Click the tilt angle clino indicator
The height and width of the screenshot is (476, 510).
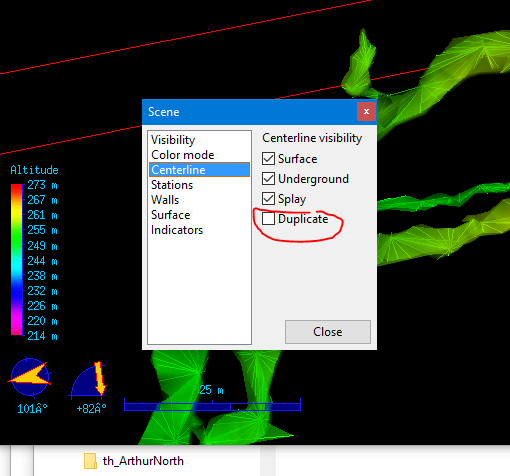point(88,380)
